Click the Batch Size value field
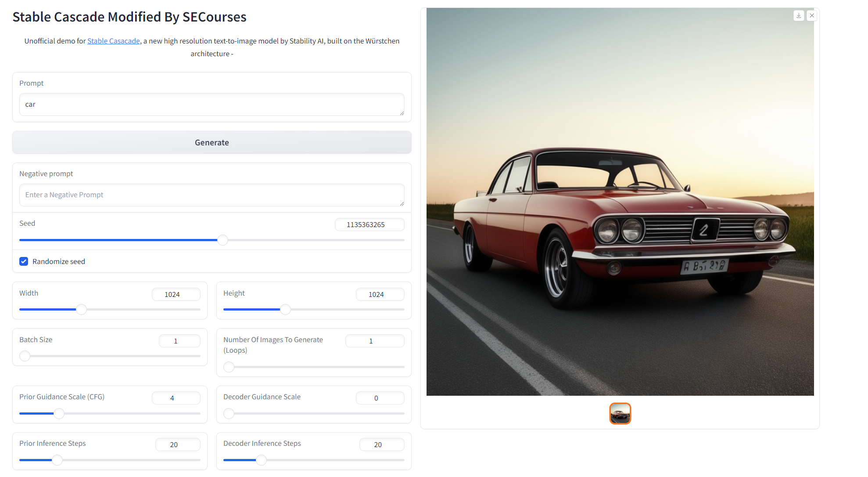The image size is (868, 477). (179, 341)
